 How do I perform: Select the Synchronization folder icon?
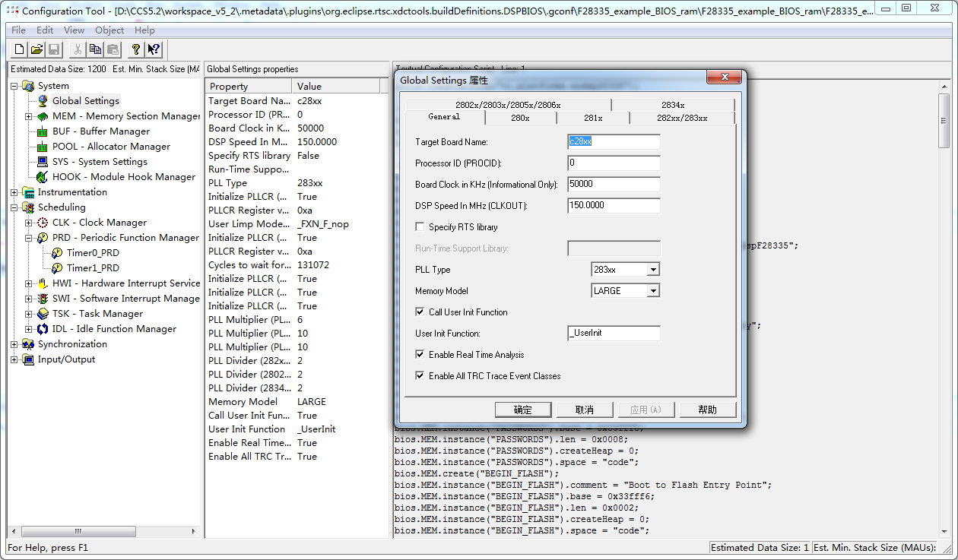coord(28,344)
